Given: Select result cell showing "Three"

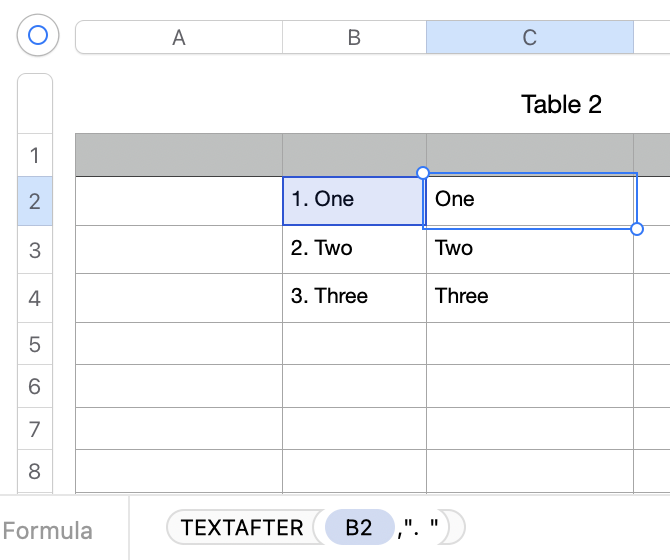Looking at the screenshot, I should [529, 297].
